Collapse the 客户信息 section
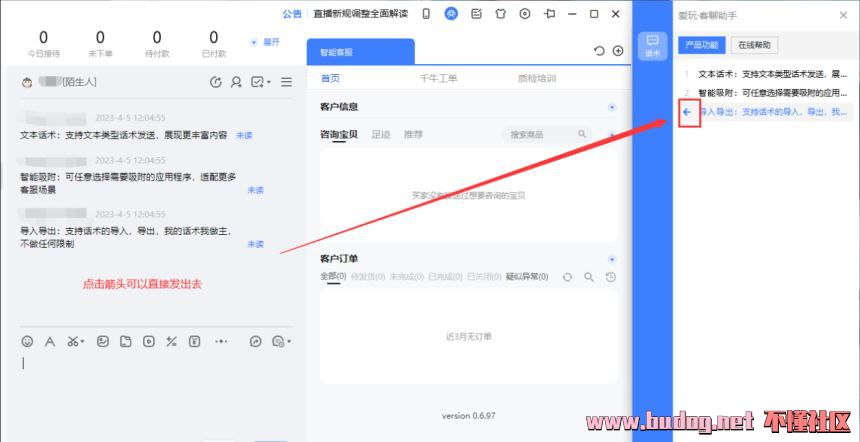 [612, 107]
